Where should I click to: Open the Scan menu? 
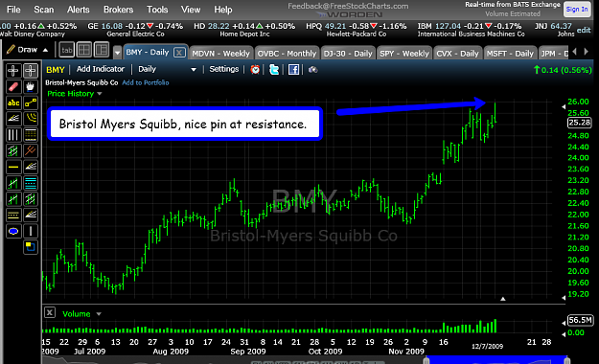pyautogui.click(x=43, y=10)
